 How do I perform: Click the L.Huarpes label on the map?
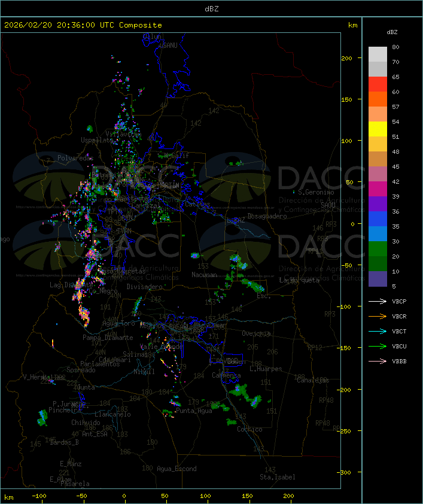[x=266, y=369]
